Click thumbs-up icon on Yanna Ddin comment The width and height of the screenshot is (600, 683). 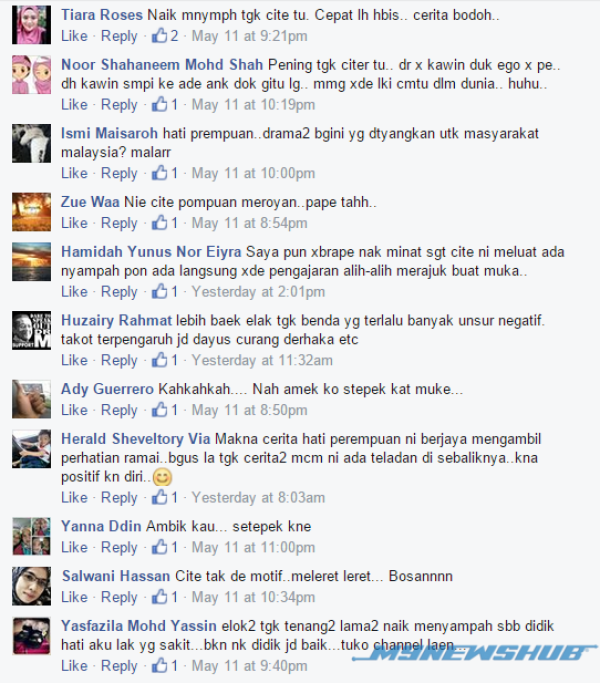click(x=159, y=547)
